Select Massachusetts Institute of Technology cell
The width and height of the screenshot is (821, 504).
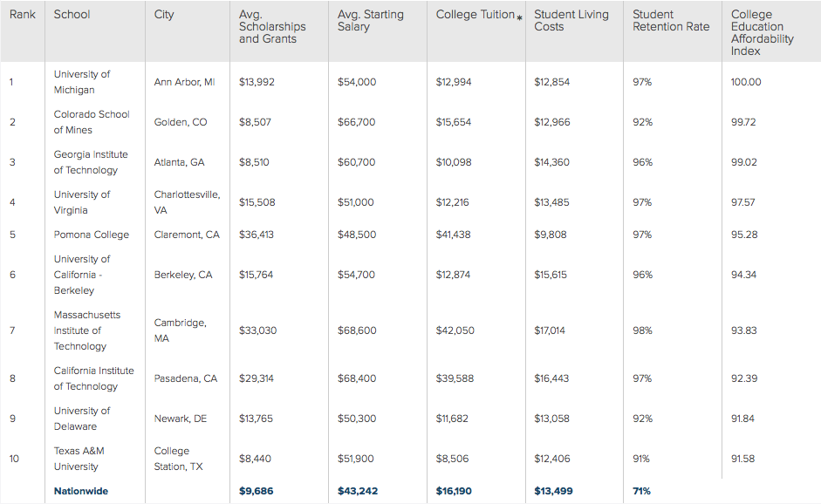[87, 330]
